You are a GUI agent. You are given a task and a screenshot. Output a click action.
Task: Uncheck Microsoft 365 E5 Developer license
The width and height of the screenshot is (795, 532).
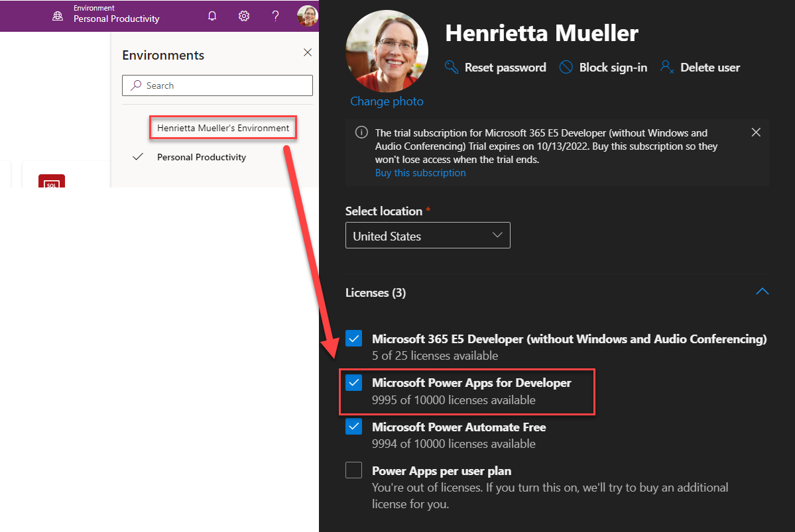354,339
